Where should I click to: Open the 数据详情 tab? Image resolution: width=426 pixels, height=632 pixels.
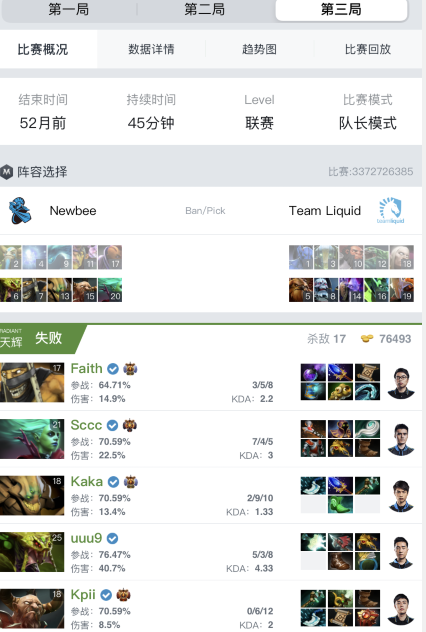151,49
